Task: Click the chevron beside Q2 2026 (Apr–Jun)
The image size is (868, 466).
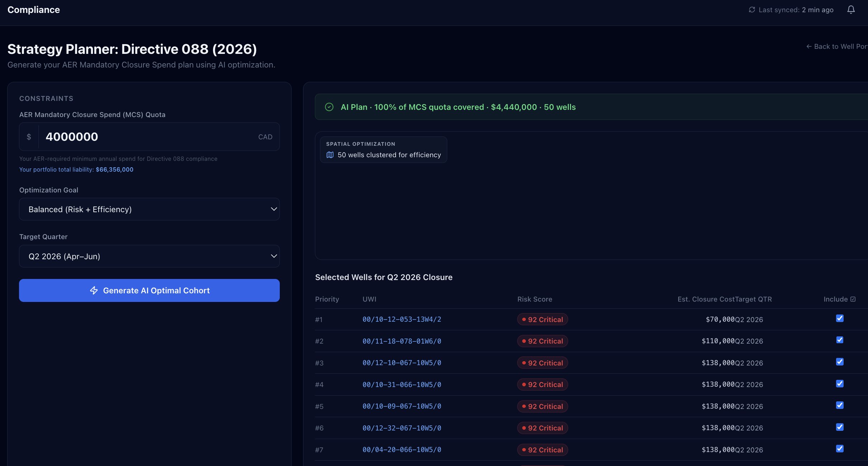Action: click(274, 256)
